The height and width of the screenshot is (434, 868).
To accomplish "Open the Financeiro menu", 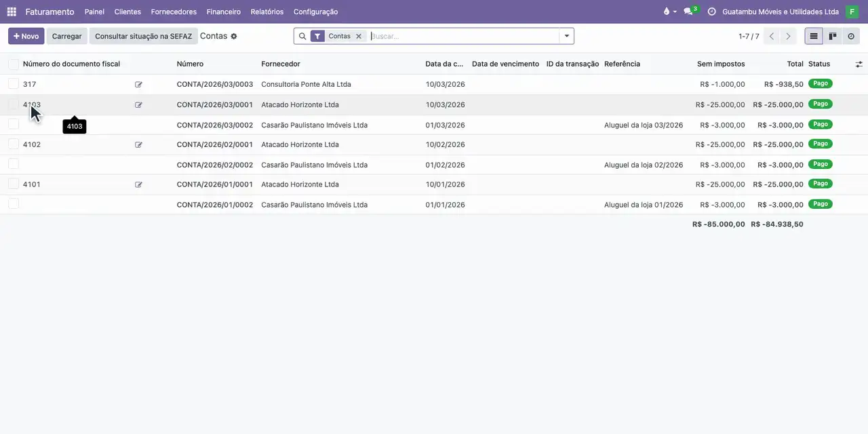I will coord(224,12).
